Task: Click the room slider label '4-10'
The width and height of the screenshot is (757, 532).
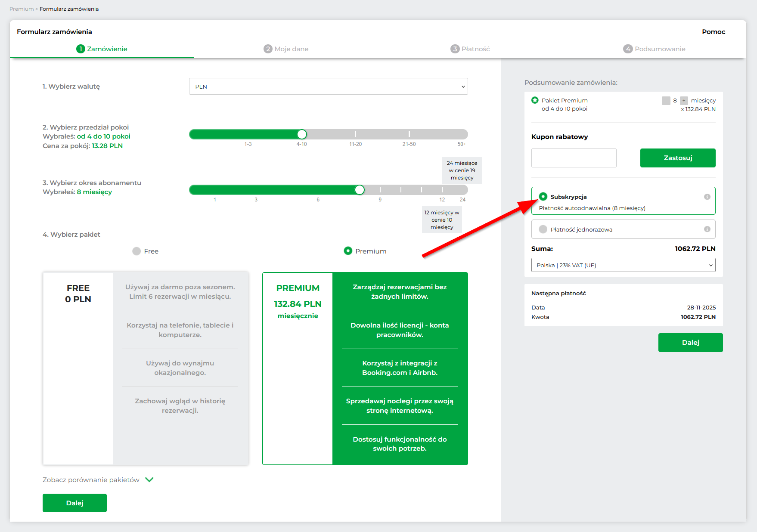Action: click(301, 144)
